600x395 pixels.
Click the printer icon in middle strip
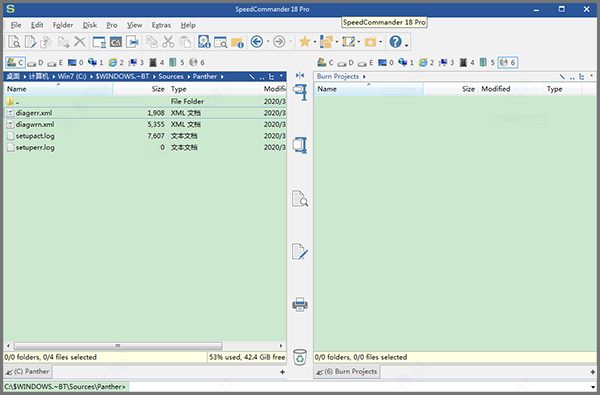pos(300,304)
